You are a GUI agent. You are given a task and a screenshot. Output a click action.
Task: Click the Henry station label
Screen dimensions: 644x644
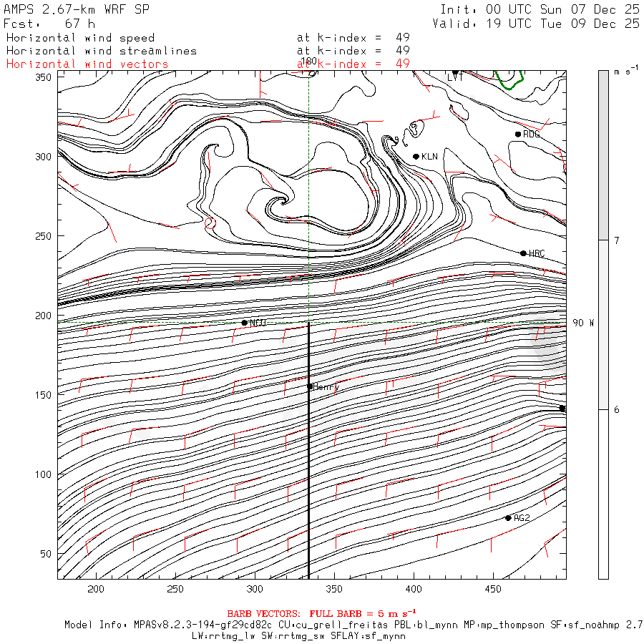tap(326, 387)
